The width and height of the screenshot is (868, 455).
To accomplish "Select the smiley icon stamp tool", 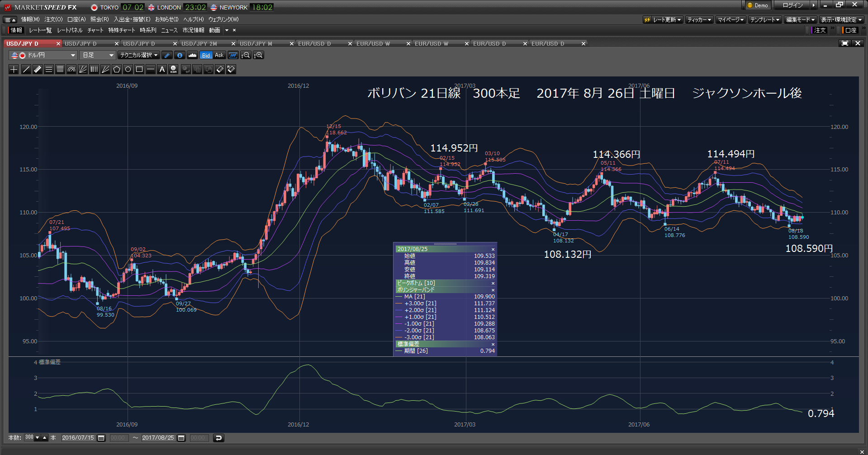I will (174, 69).
